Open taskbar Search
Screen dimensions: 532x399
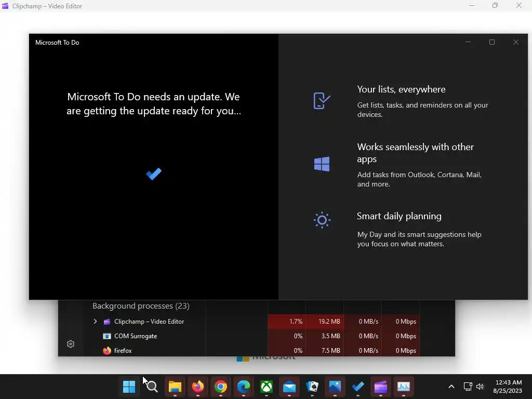point(152,387)
